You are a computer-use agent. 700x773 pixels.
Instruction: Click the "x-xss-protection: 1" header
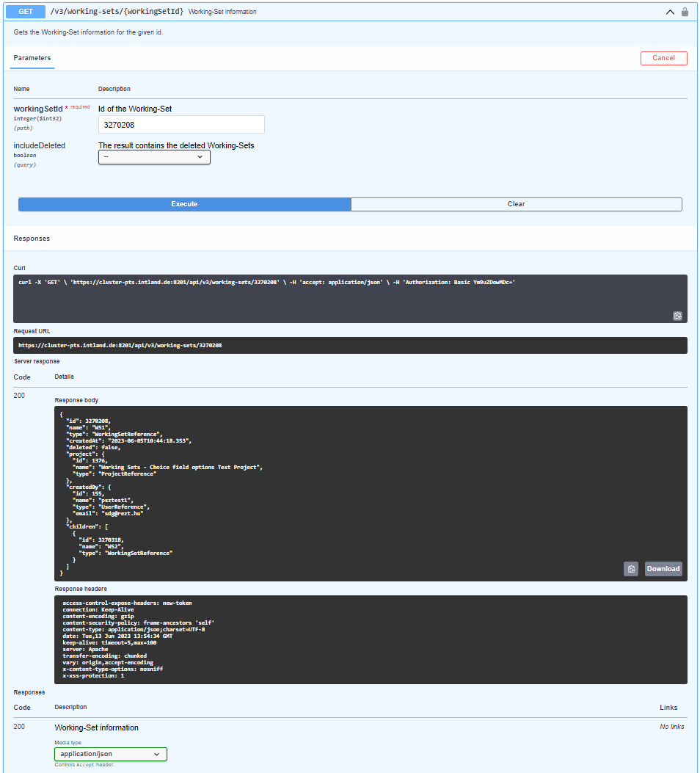pyautogui.click(x=94, y=676)
